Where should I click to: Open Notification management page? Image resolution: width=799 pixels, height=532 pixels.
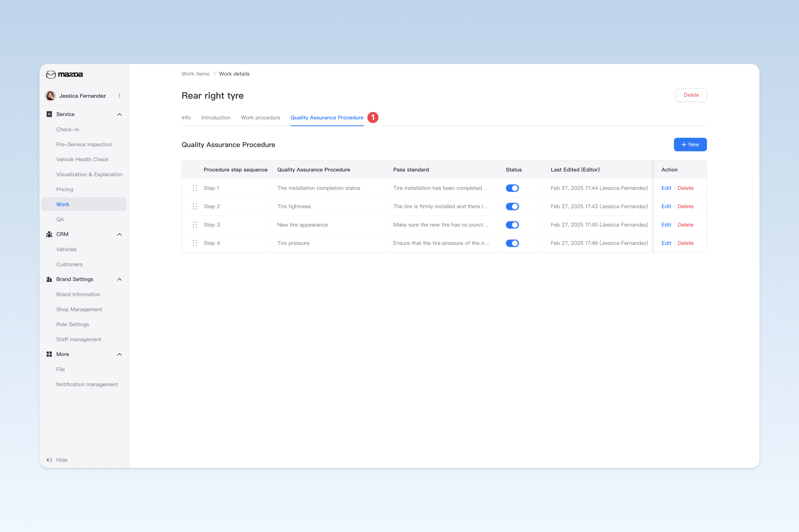[x=87, y=384]
